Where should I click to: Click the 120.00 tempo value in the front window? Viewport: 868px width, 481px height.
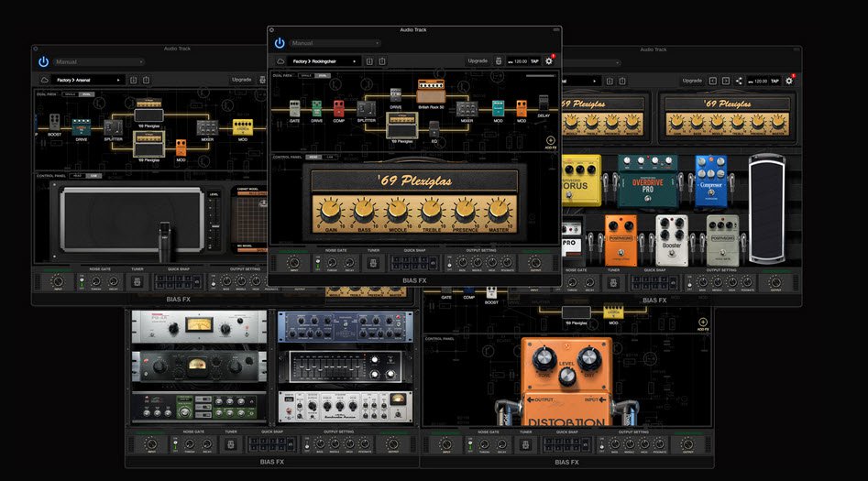point(521,61)
